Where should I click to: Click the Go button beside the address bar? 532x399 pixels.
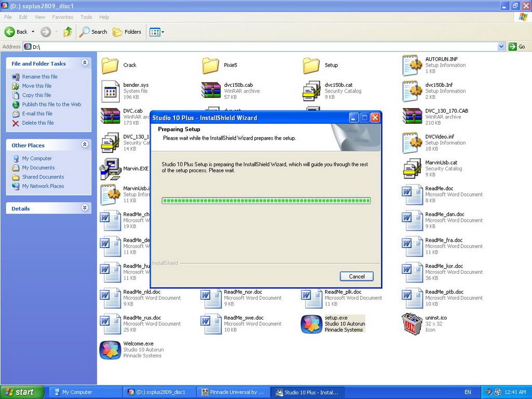517,46
